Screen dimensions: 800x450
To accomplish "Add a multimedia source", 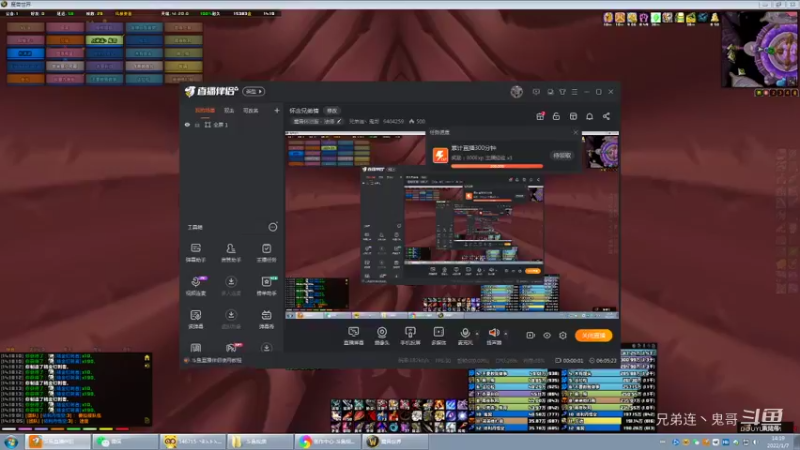I will tap(438, 335).
